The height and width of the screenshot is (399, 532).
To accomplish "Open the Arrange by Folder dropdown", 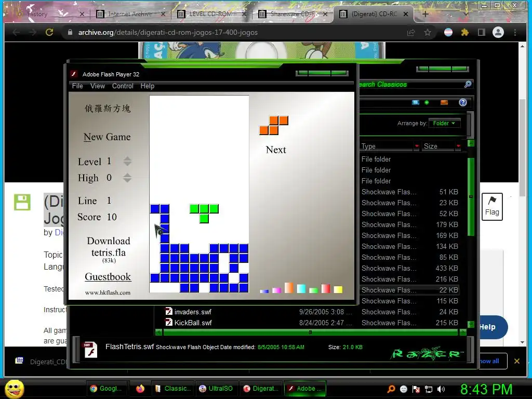I will [445, 123].
